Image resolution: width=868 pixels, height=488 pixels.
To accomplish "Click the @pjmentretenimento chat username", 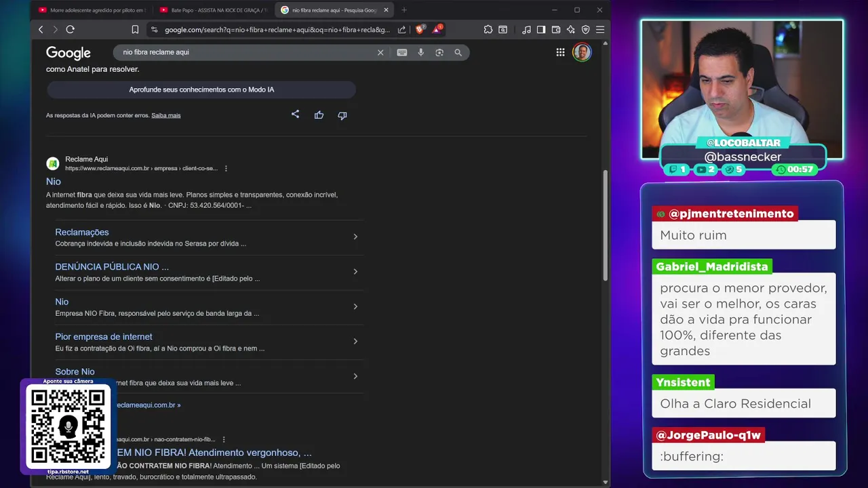I will 725,213.
